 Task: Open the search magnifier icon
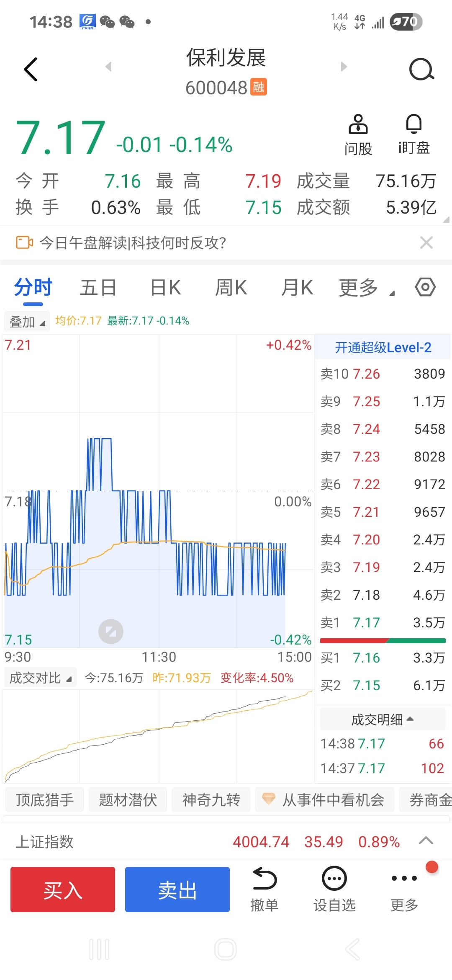[x=421, y=69]
